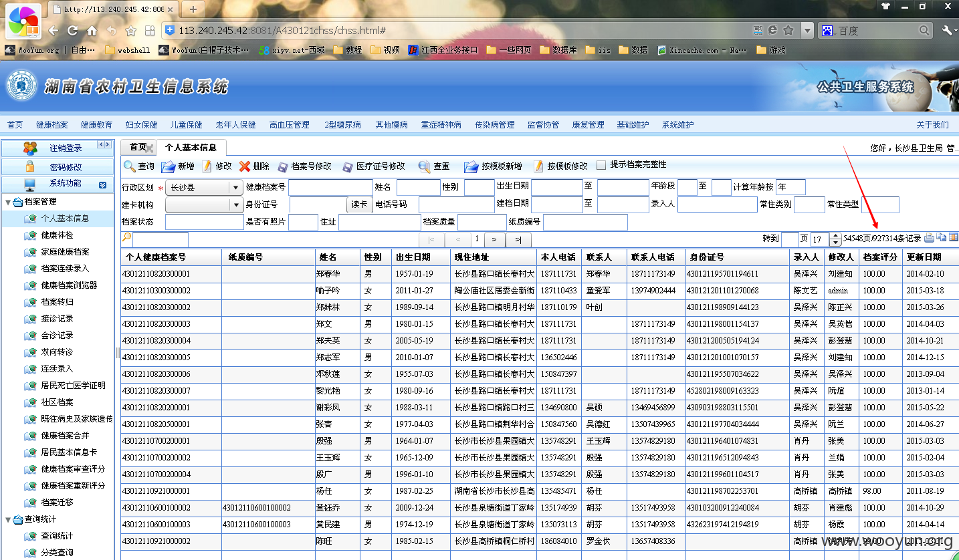This screenshot has width=959, height=560.
Task: Click the 新增 add record icon
Action: click(x=168, y=166)
